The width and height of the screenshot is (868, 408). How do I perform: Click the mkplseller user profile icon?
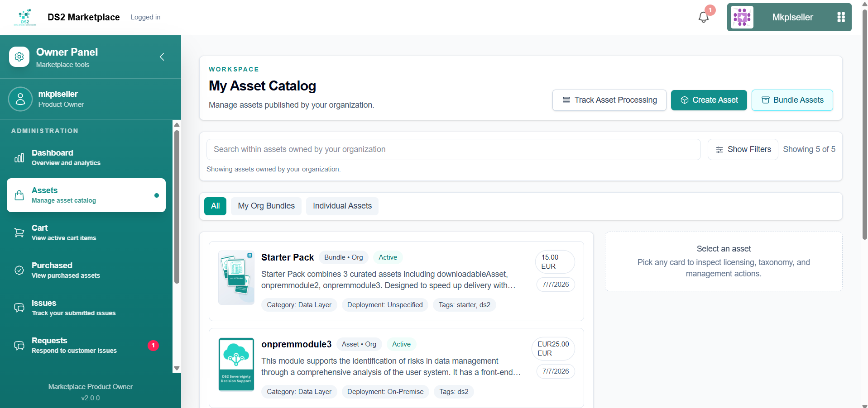20,99
